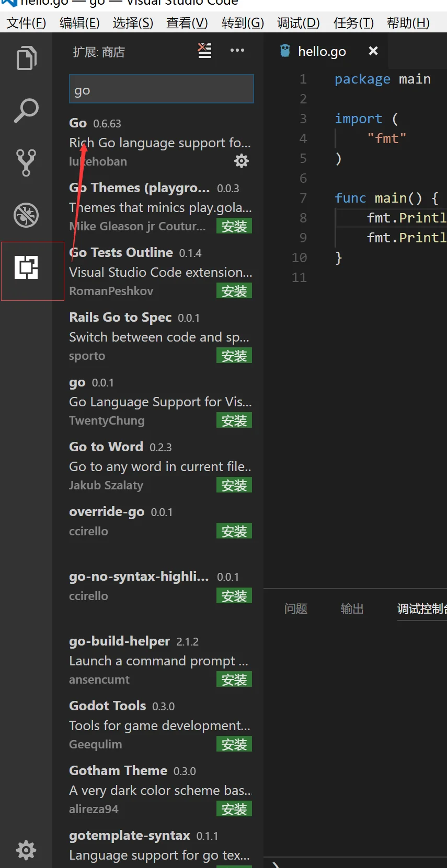Switch to the 调试控制台 panel tab

point(422,609)
